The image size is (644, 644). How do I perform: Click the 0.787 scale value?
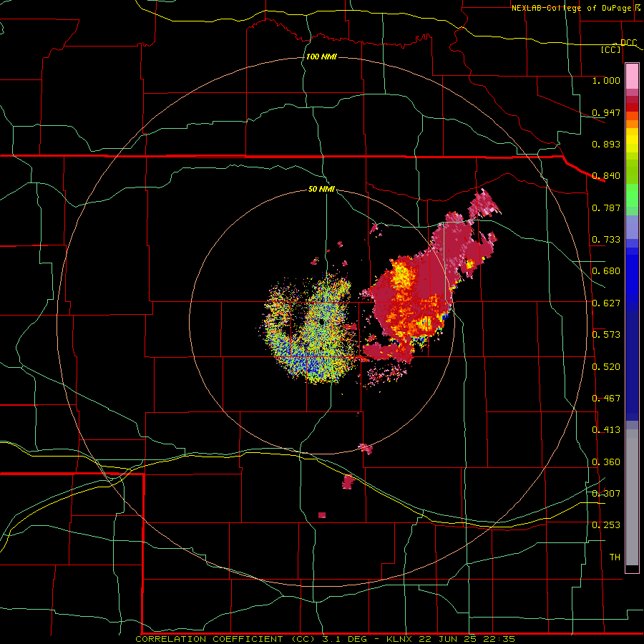606,208
